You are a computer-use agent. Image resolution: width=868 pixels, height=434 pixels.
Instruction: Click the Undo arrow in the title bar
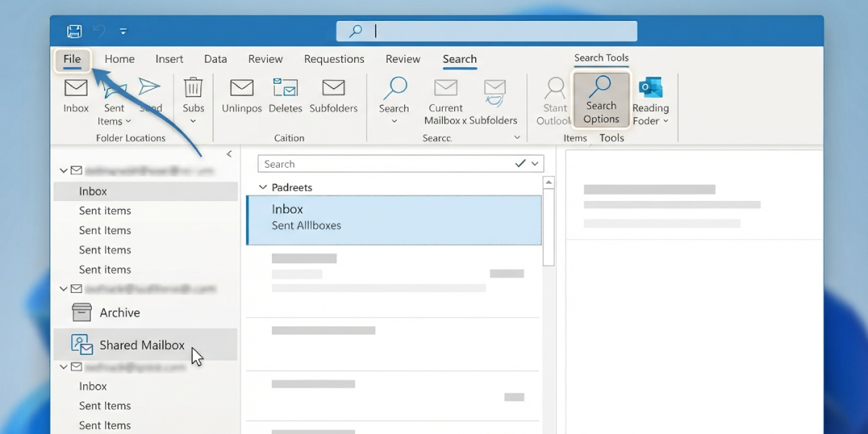[x=99, y=31]
